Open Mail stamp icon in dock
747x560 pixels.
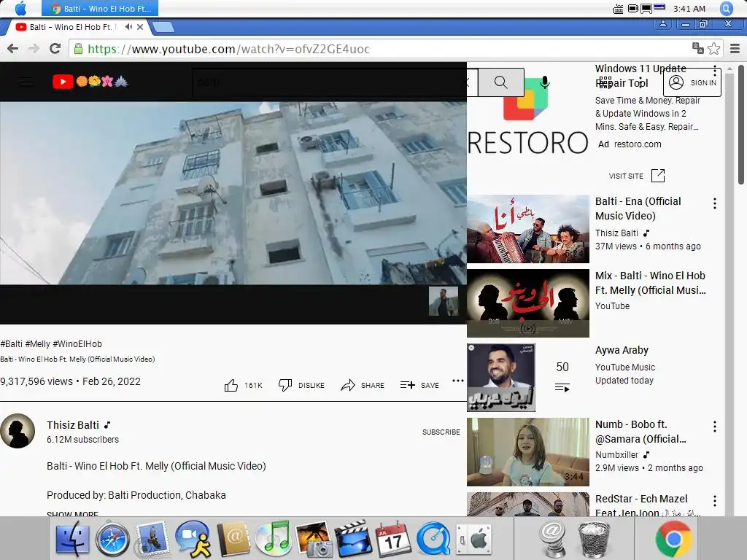click(x=152, y=540)
